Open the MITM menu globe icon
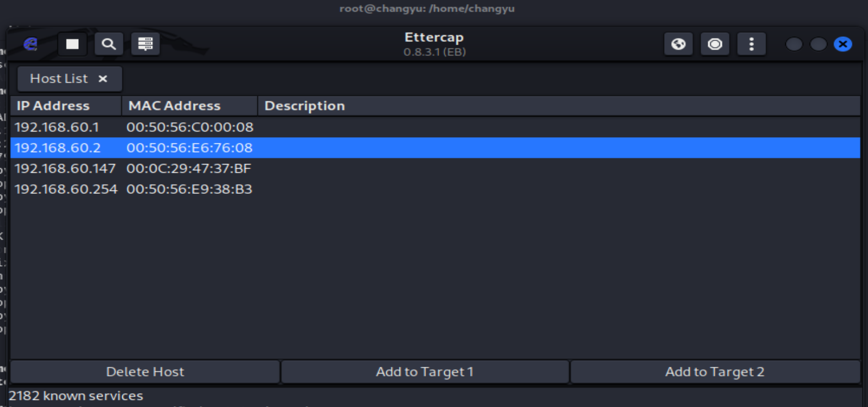868x407 pixels. (678, 44)
